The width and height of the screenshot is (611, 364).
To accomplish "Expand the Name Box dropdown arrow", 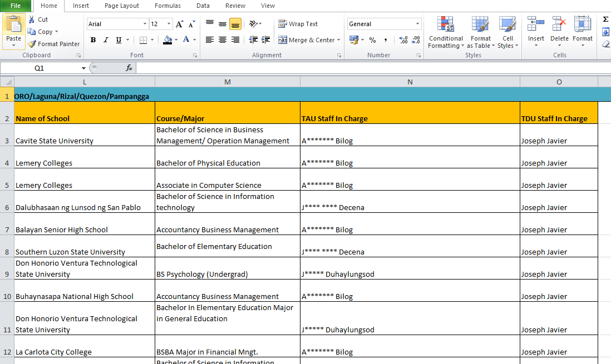I will [83, 68].
